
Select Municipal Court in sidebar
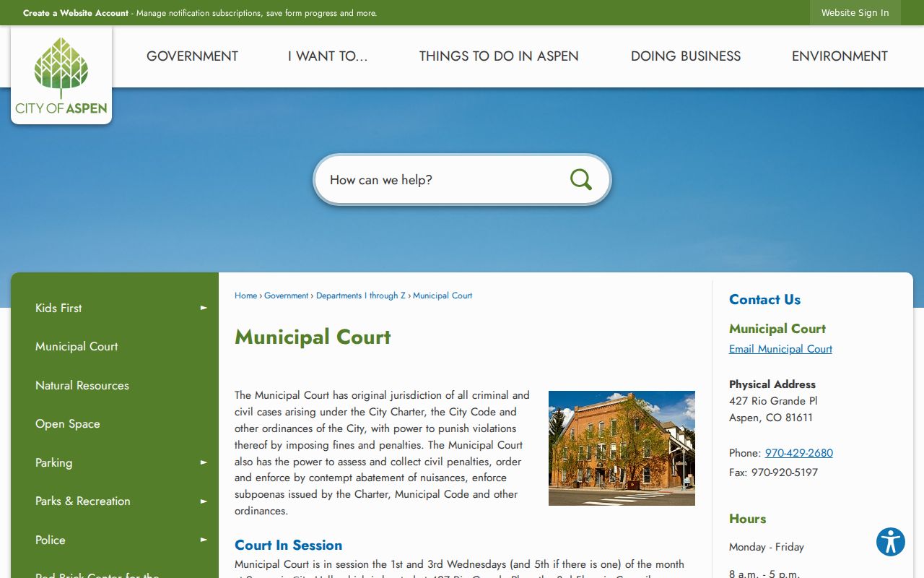coord(77,347)
